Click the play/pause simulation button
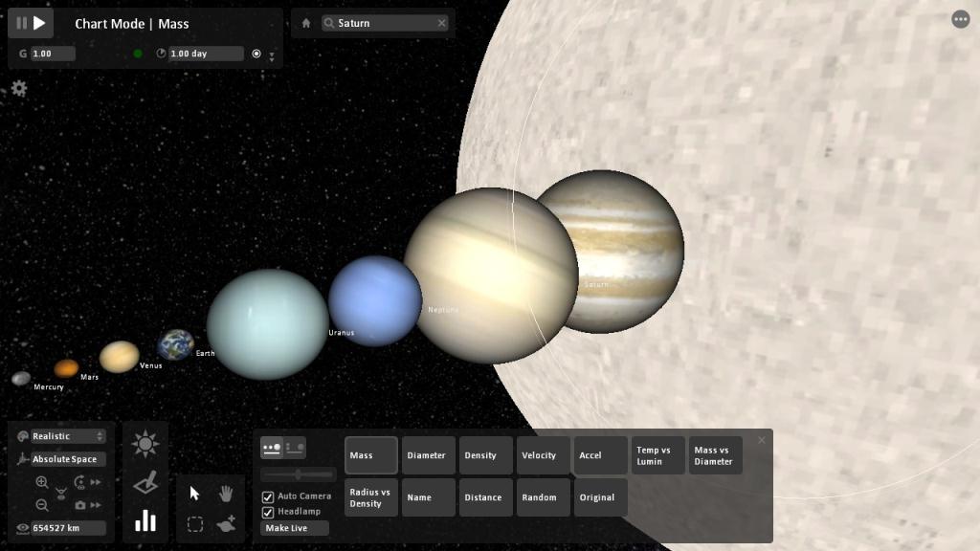980x551 pixels. (31, 23)
